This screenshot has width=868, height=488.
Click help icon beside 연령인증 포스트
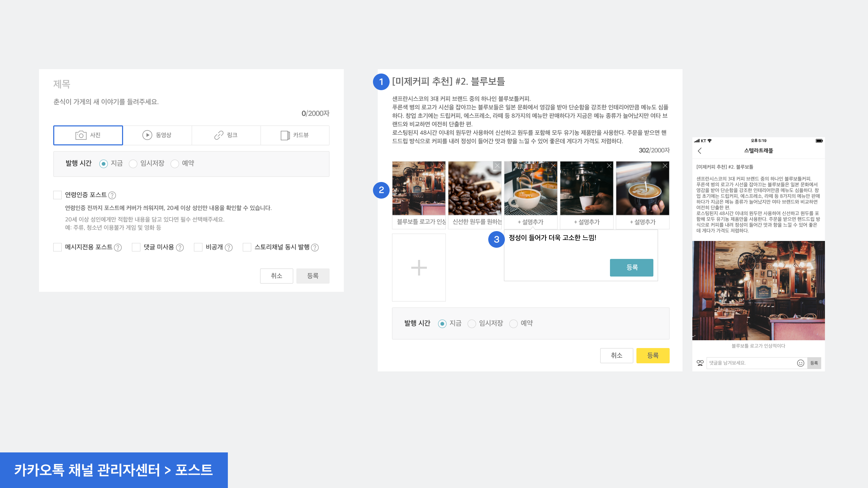[112, 195]
